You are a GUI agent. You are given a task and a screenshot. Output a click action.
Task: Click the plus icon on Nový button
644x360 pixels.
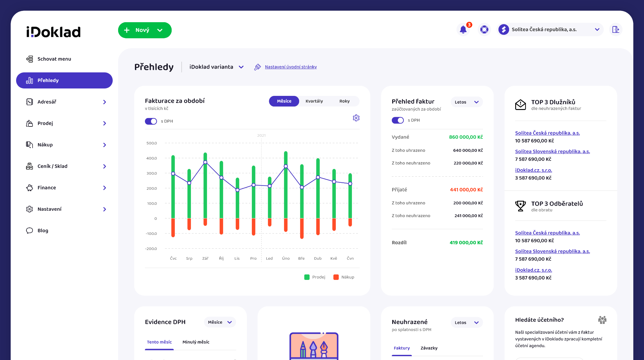[x=127, y=30]
